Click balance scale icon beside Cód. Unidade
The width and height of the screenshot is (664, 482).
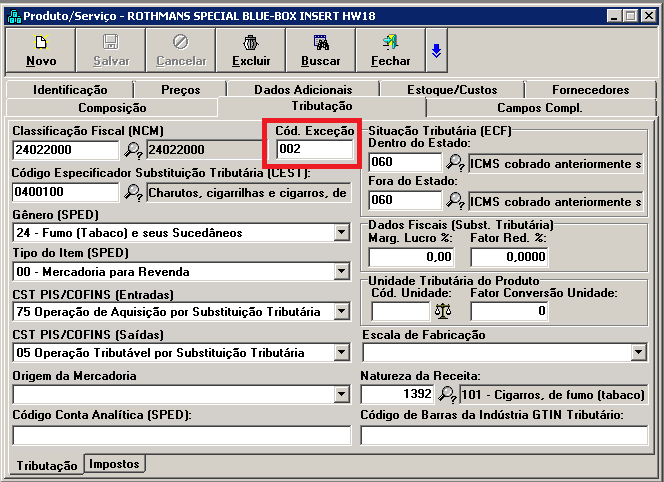pyautogui.click(x=444, y=311)
